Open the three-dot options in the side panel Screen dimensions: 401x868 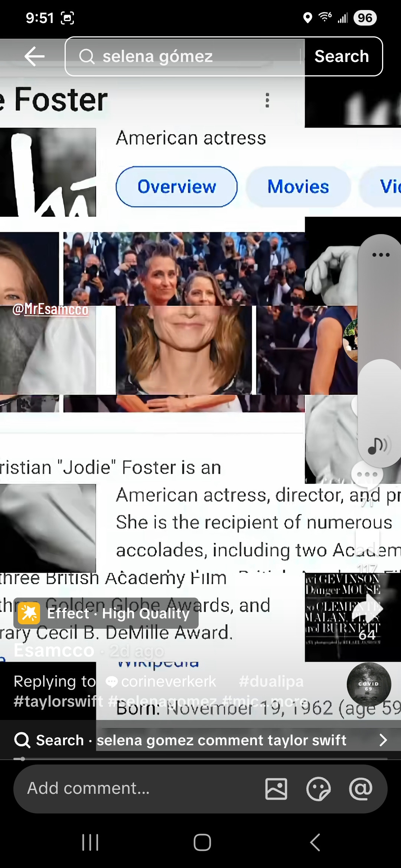(x=381, y=255)
